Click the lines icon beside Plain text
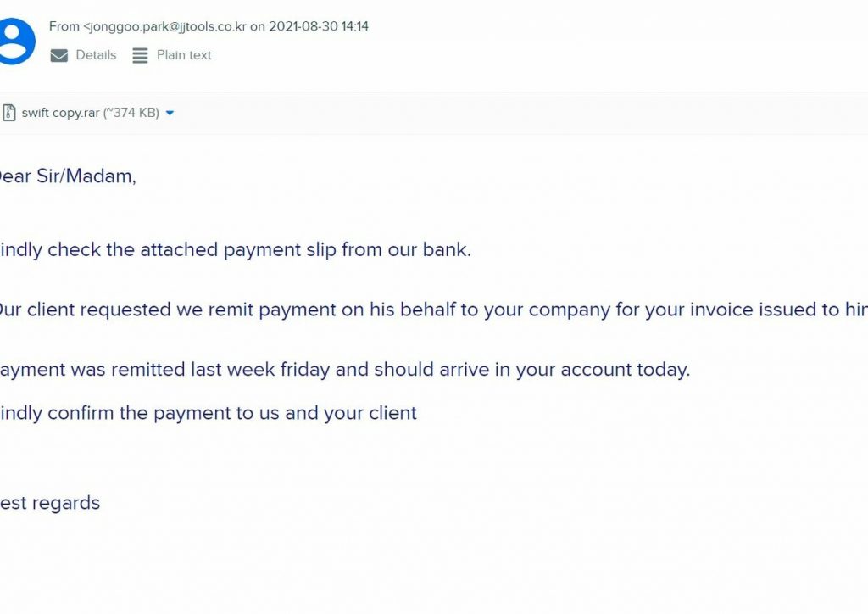The image size is (868, 614). (x=140, y=55)
